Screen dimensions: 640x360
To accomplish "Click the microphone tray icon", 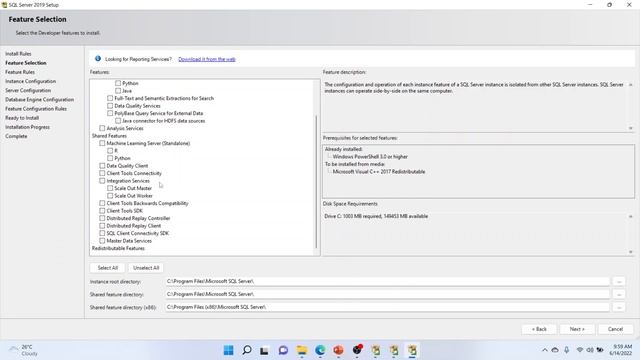I will click(567, 350).
